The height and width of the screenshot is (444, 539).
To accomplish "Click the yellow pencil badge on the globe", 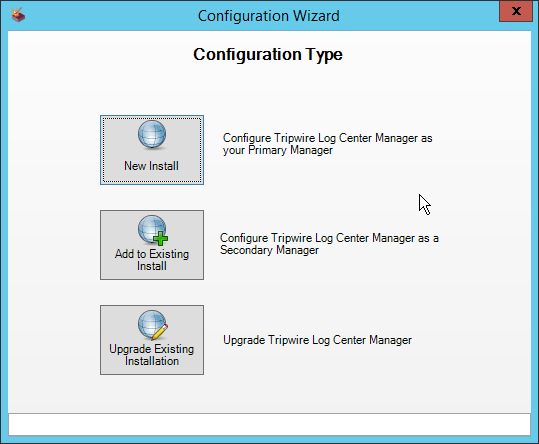I will [x=160, y=332].
